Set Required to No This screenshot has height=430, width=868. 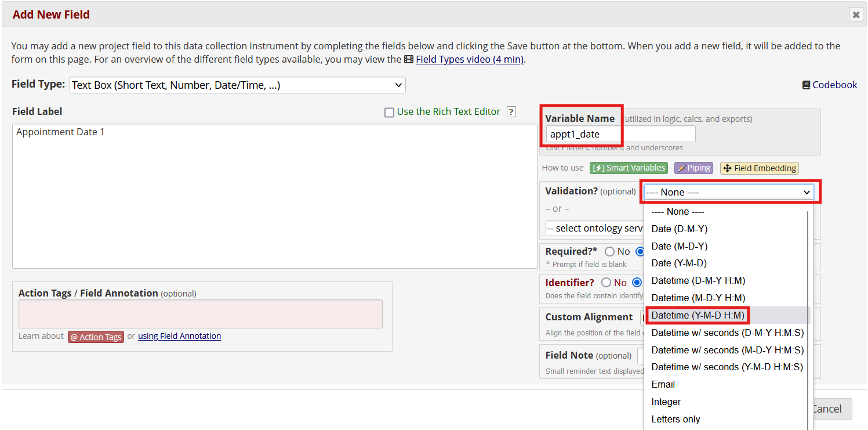609,252
